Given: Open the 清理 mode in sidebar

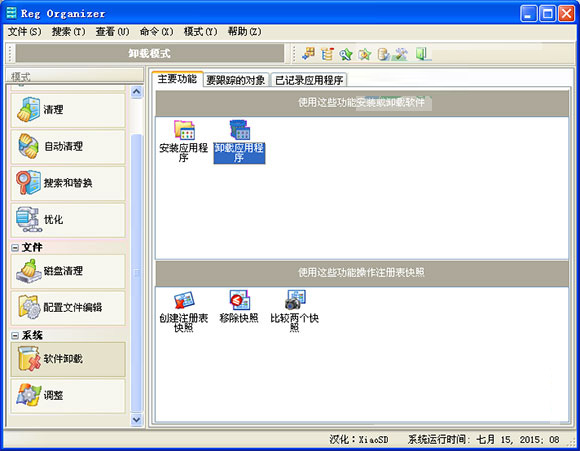Looking at the screenshot, I should click(x=68, y=110).
